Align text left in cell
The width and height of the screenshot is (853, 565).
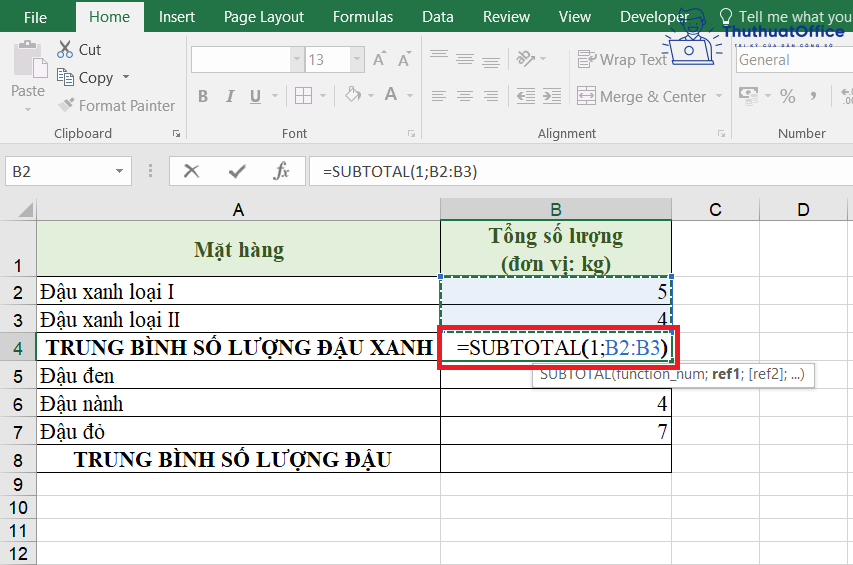tap(439, 96)
